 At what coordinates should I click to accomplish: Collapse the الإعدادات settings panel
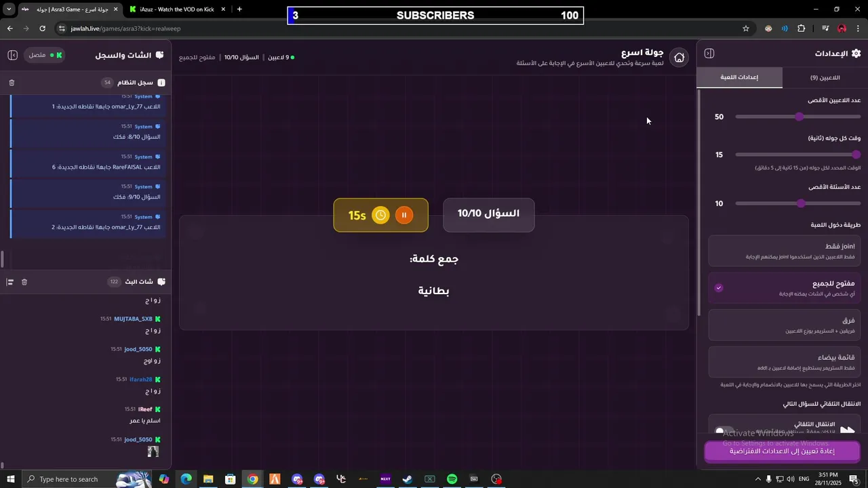(x=709, y=54)
